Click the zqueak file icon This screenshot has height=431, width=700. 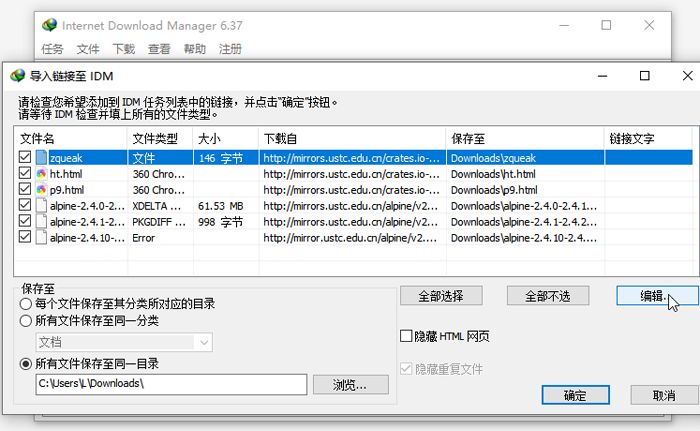[x=42, y=158]
